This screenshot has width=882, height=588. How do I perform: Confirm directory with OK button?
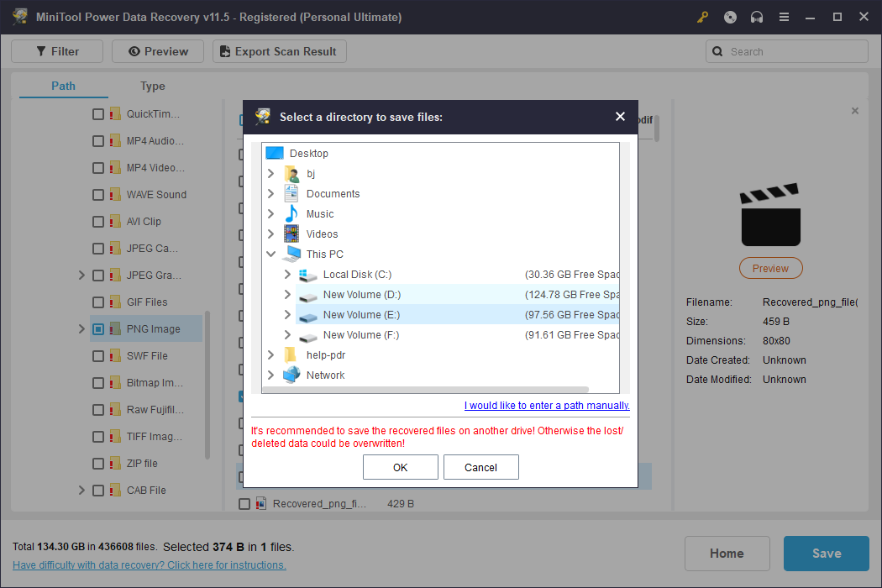click(x=401, y=467)
